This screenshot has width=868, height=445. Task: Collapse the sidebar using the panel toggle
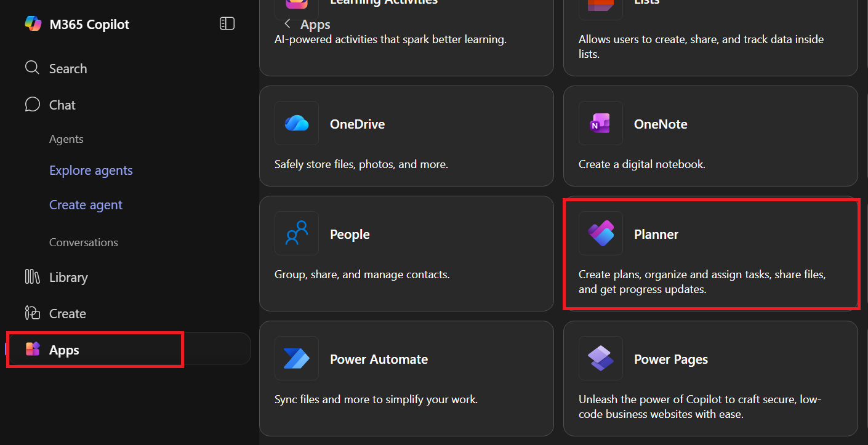coord(227,23)
